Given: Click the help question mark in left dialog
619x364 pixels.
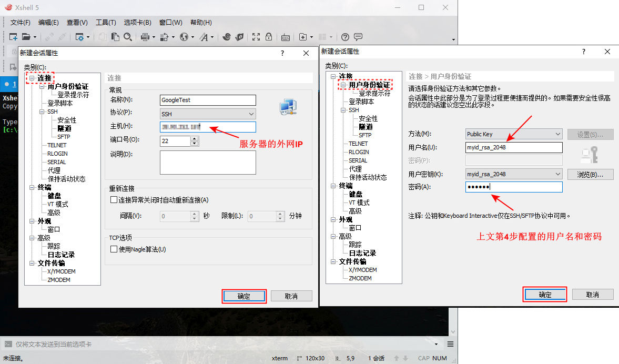Looking at the screenshot, I should click(x=282, y=53).
